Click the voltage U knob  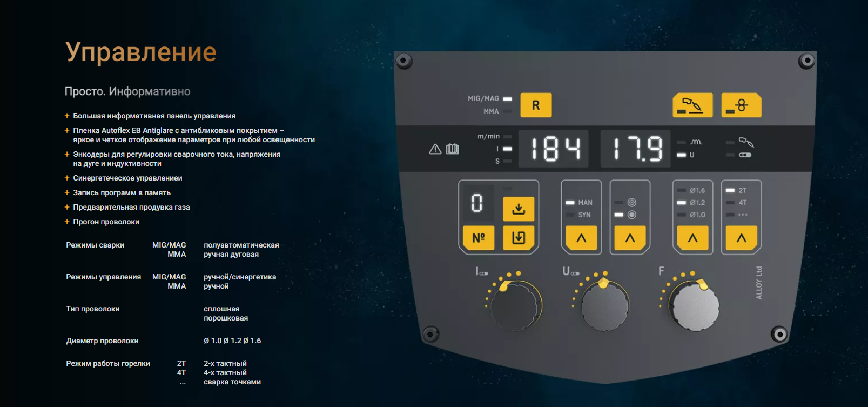click(x=605, y=305)
